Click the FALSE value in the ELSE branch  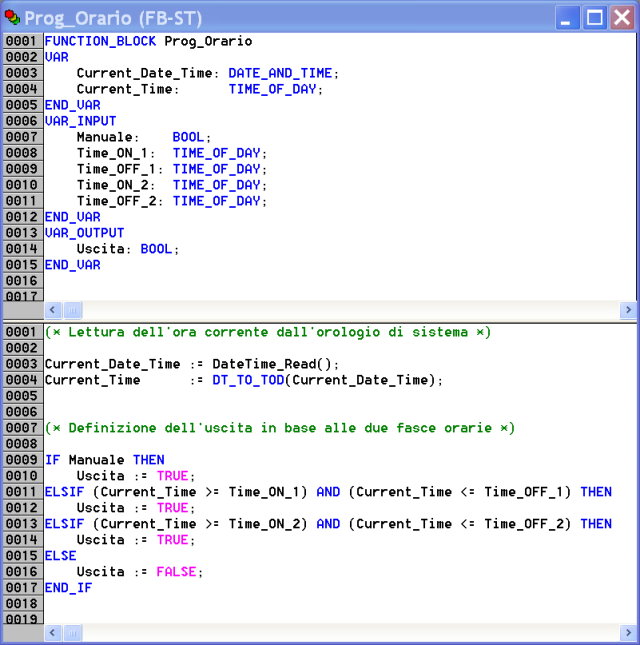point(176,572)
